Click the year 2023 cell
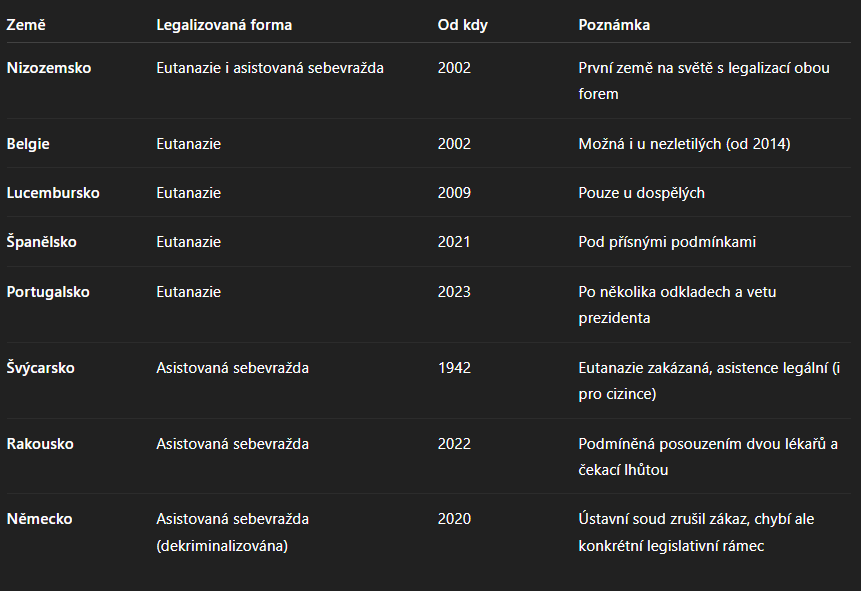 [x=454, y=292]
